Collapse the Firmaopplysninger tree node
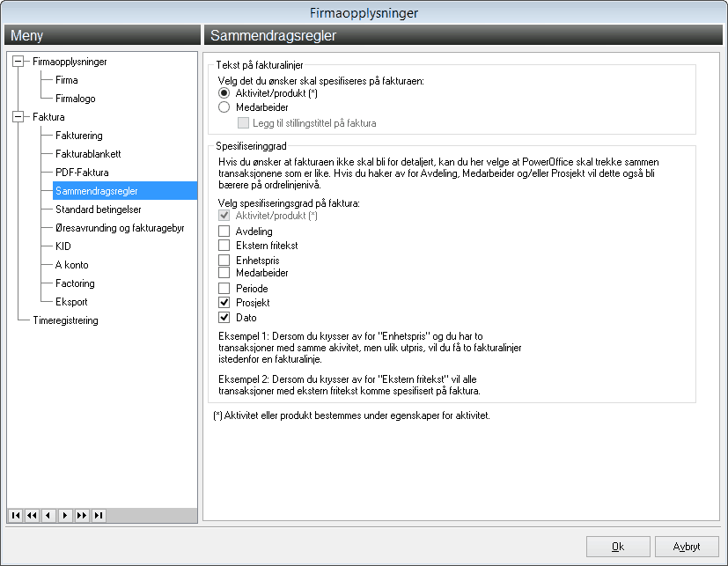This screenshot has width=728, height=566. click(18, 62)
